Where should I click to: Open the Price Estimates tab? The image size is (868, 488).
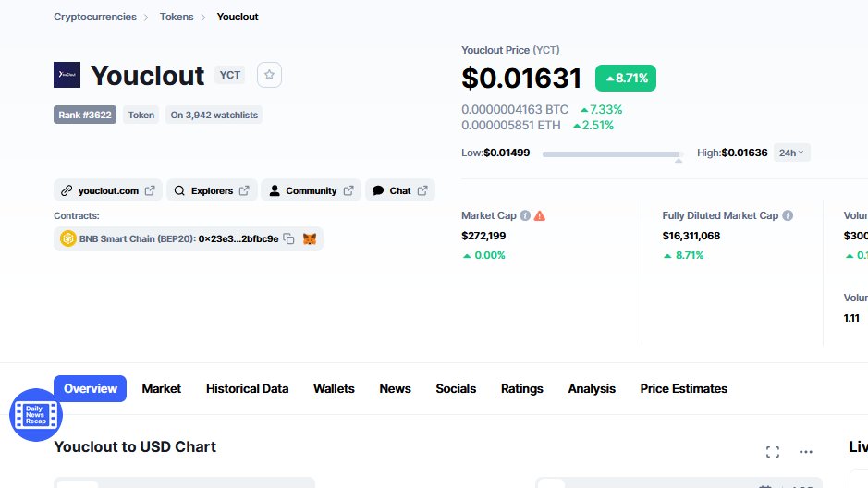tap(684, 388)
